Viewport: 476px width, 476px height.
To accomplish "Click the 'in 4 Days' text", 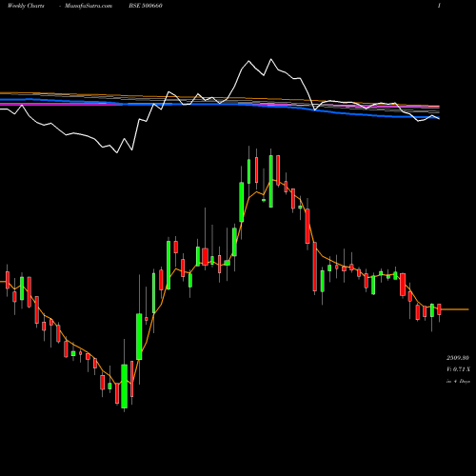I will (458, 381).
